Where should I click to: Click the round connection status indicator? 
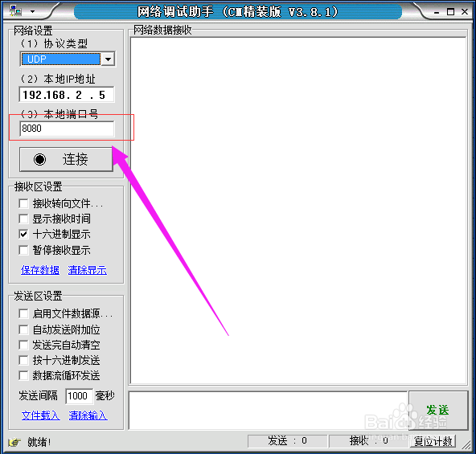pos(39,159)
